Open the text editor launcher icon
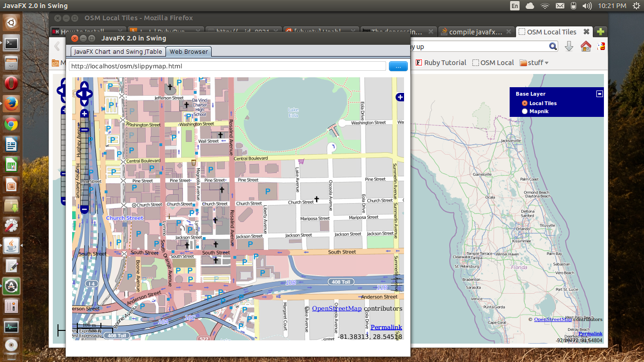Image resolution: width=644 pixels, height=362 pixels. point(11,266)
